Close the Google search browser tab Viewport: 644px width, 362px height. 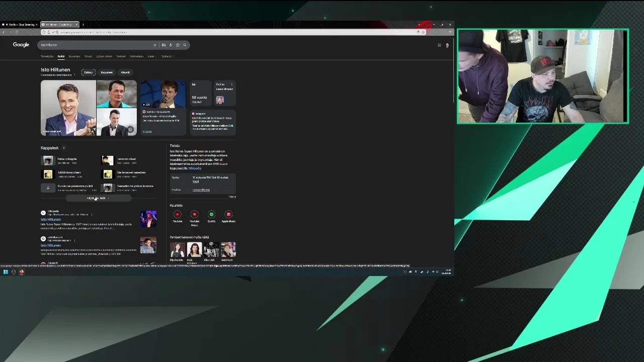76,25
